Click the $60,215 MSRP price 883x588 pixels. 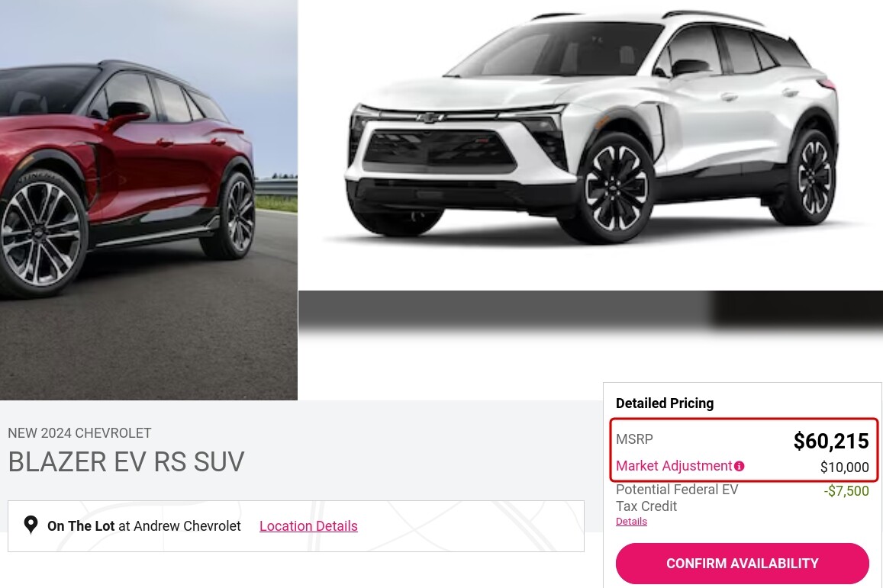pyautogui.click(x=831, y=441)
